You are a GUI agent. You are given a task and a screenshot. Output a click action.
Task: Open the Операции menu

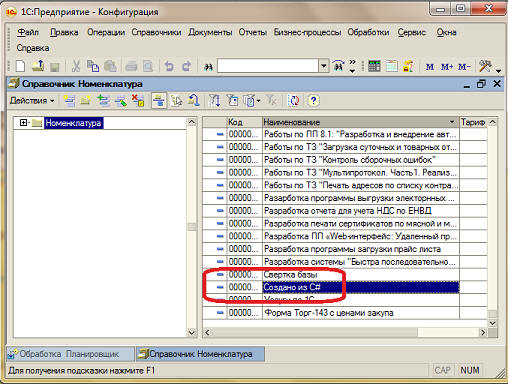[106, 32]
